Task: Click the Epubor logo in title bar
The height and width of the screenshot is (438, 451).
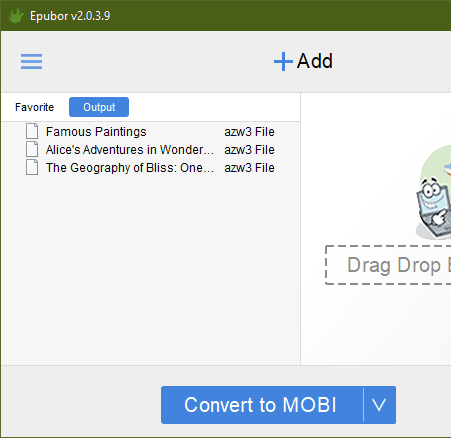Action: pyautogui.click(x=16, y=16)
